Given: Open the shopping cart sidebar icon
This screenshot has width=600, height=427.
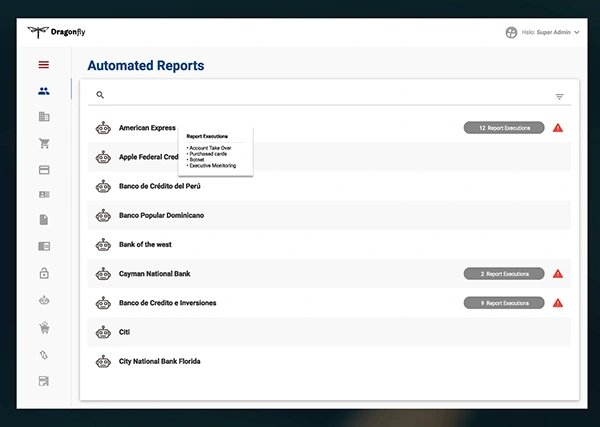Looking at the screenshot, I should pyautogui.click(x=44, y=143).
